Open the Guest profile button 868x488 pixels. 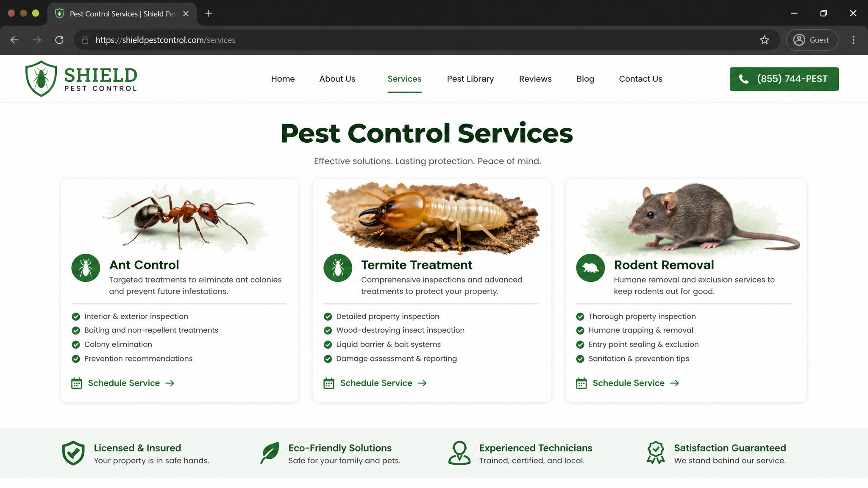point(812,40)
